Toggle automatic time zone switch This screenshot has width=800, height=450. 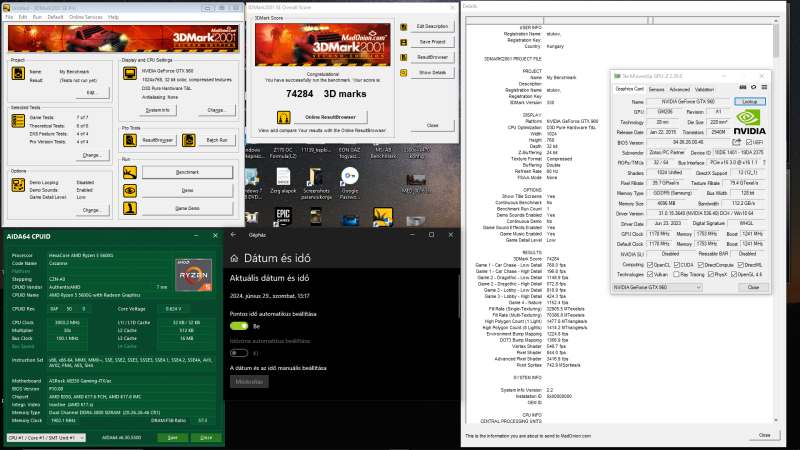coord(239,353)
